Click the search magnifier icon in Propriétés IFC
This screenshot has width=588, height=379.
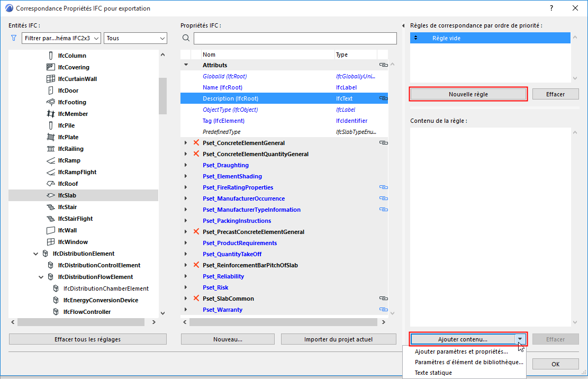(x=186, y=38)
